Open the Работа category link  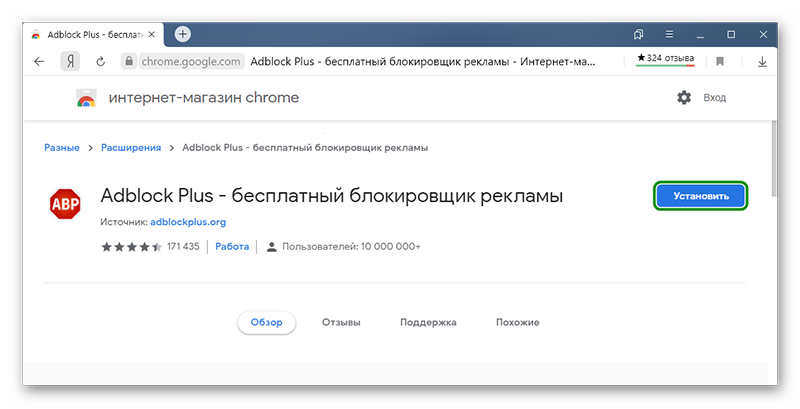(232, 246)
